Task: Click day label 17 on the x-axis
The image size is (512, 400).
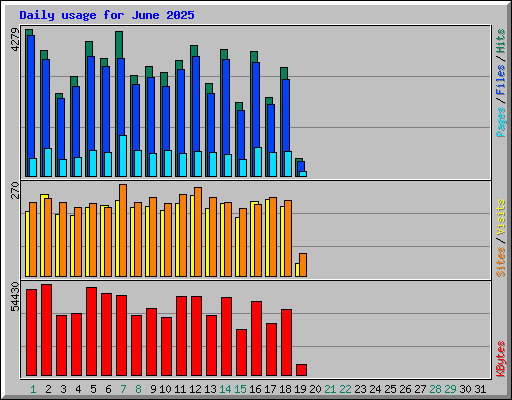Action: pos(270,389)
